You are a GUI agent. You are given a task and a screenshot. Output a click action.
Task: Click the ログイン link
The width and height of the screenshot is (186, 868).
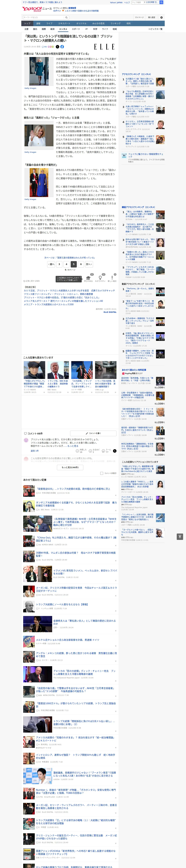click(x=57, y=11)
